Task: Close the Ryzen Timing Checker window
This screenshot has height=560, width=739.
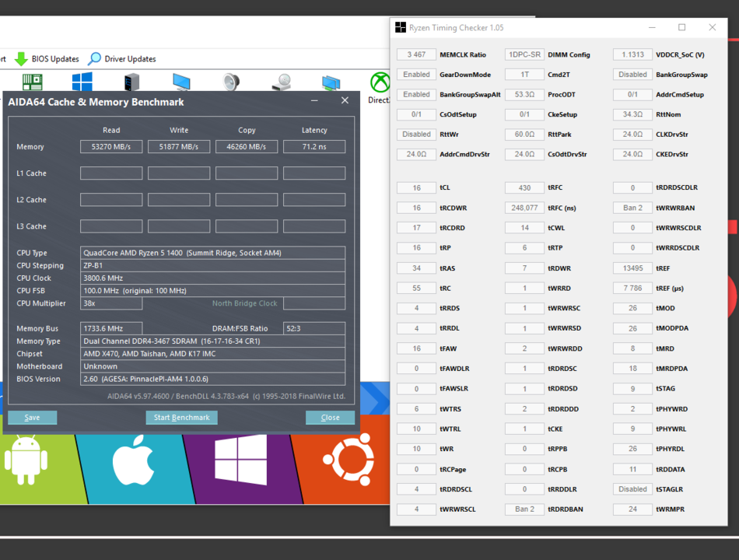Action: pos(712,27)
